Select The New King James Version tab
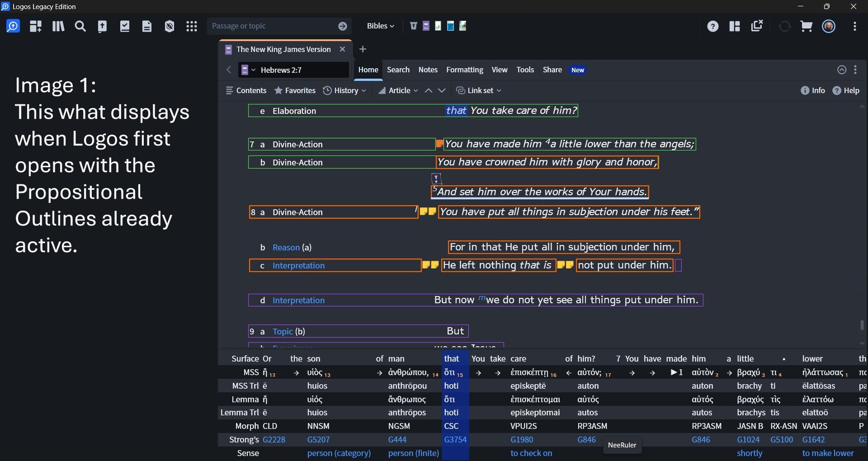Screen dimensions: 868x461 283,49
